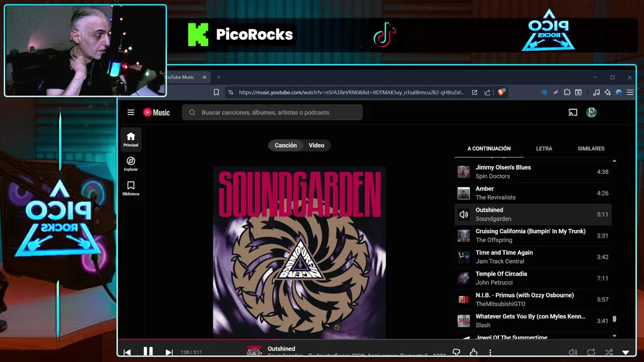This screenshot has height=362, width=644.
Task: Click the Soundgarden Badmotorfinger album art
Action: [299, 252]
